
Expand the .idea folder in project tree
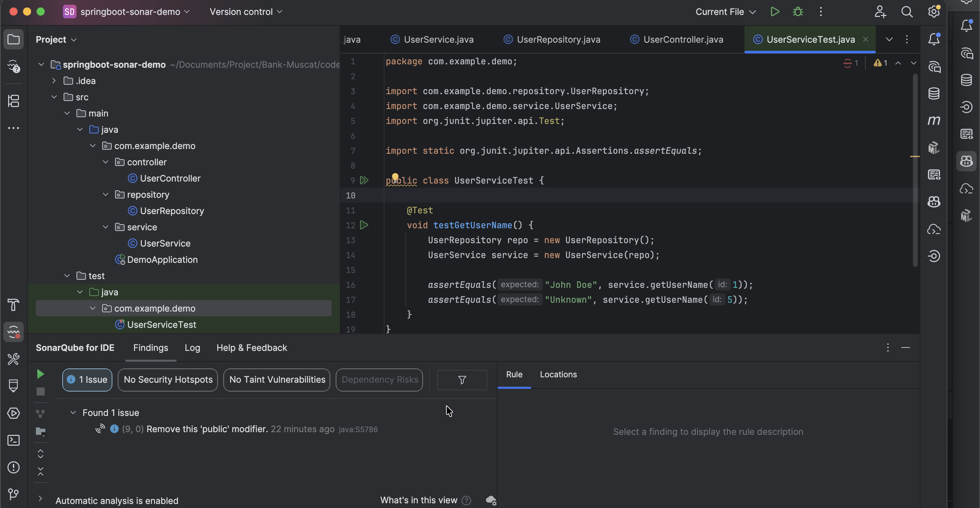pyautogui.click(x=54, y=81)
